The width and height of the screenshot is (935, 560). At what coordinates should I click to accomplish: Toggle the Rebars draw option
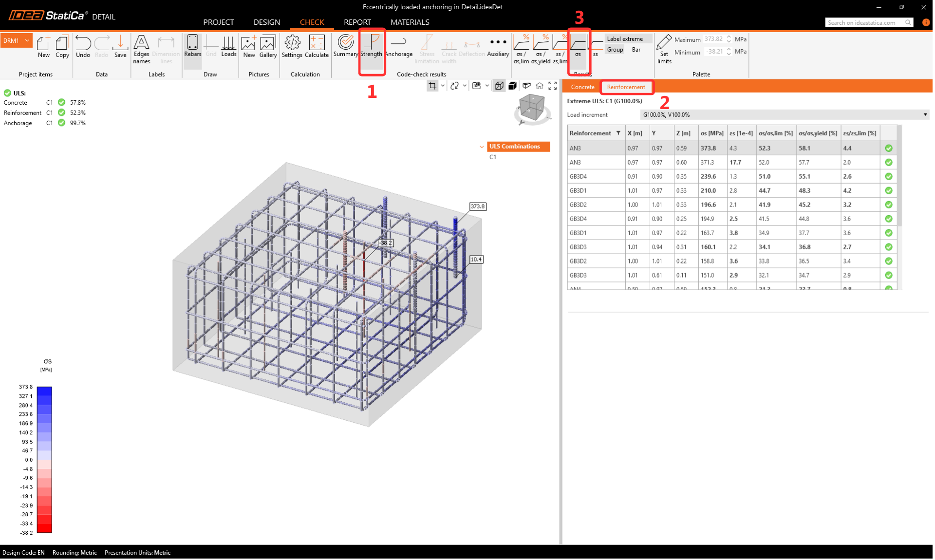click(192, 46)
